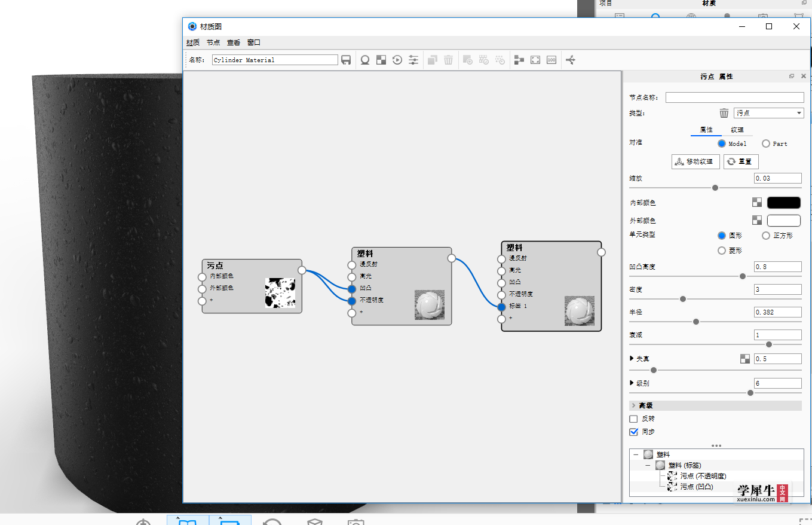812x525 pixels.
Task: Open the 节点 menu
Action: click(213, 42)
